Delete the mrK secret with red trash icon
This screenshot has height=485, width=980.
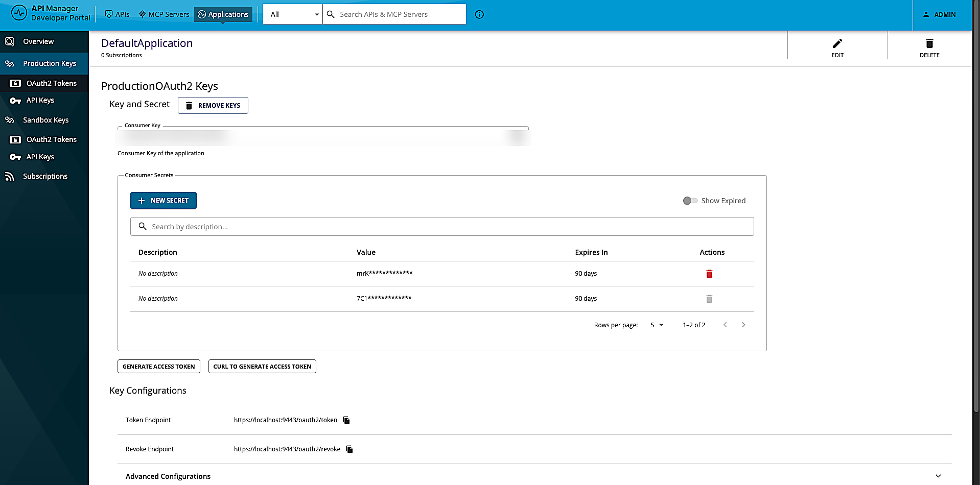709,274
